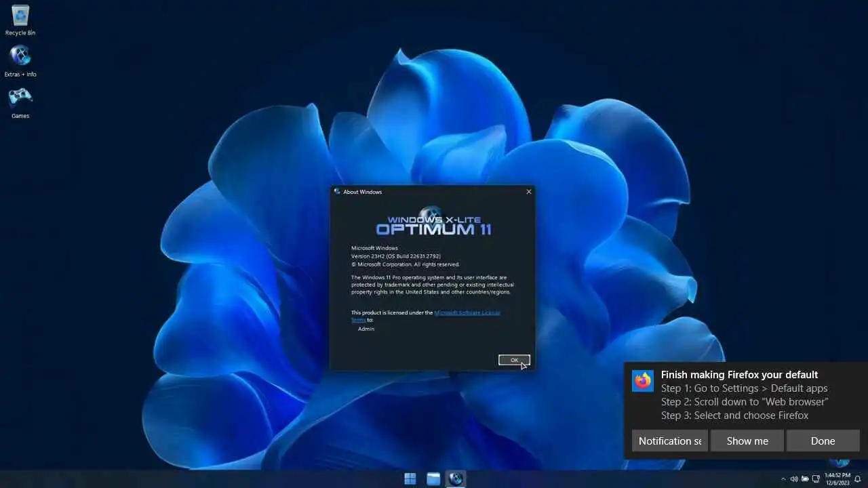The height and width of the screenshot is (488, 868).
Task: Expand the hidden tray icons chevron
Action: pyautogui.click(x=783, y=479)
